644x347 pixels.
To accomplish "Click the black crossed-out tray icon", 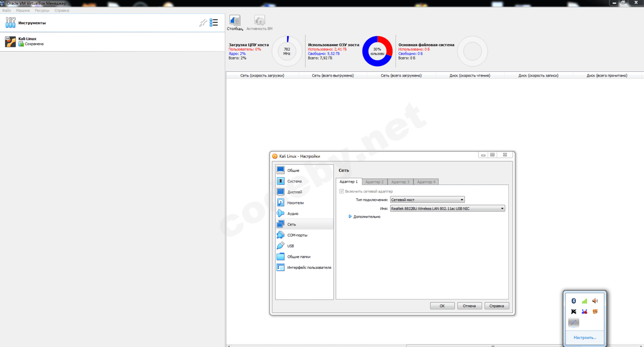I will (574, 312).
